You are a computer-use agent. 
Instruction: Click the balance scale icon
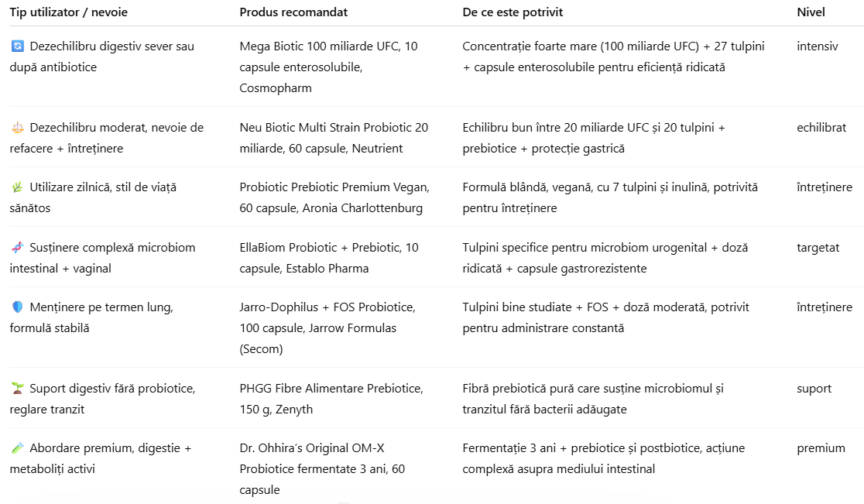17,128
